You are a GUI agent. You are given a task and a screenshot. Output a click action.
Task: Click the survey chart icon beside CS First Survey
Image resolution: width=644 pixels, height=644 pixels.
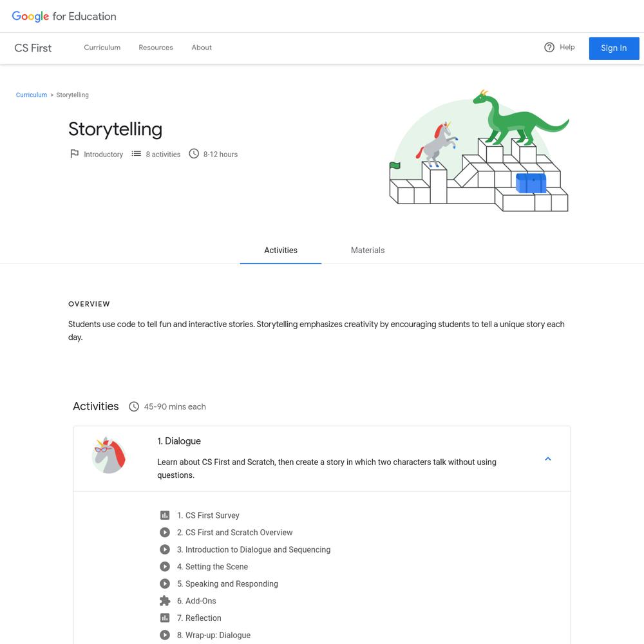click(165, 515)
